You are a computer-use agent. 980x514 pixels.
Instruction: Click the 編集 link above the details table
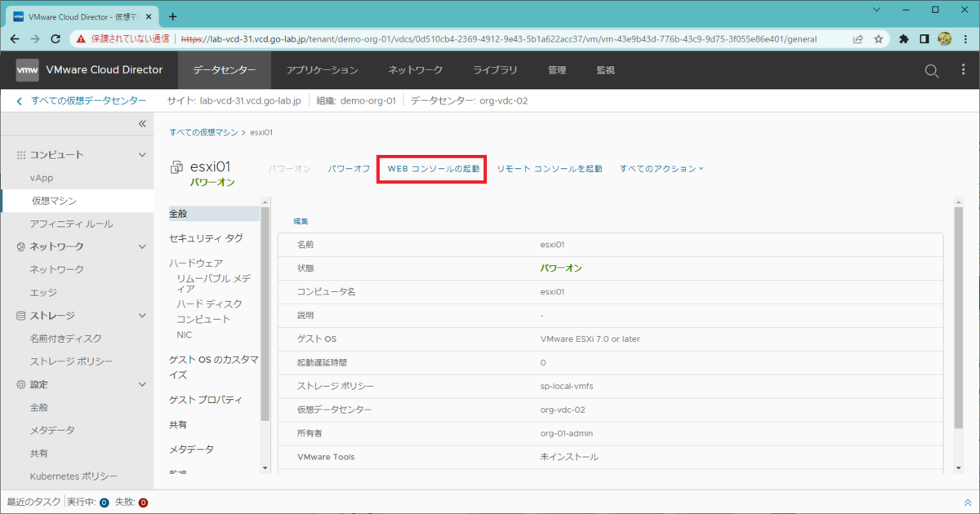(301, 221)
